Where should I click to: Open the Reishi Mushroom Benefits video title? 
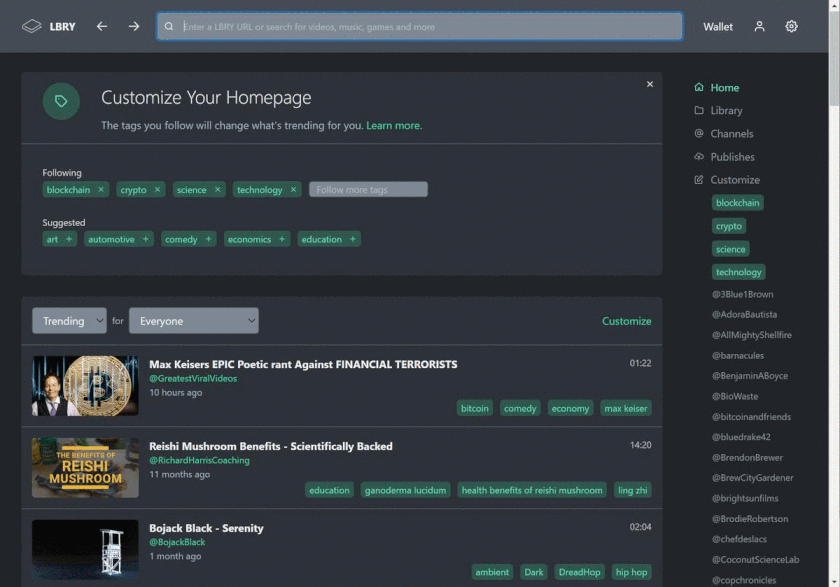coord(271,446)
